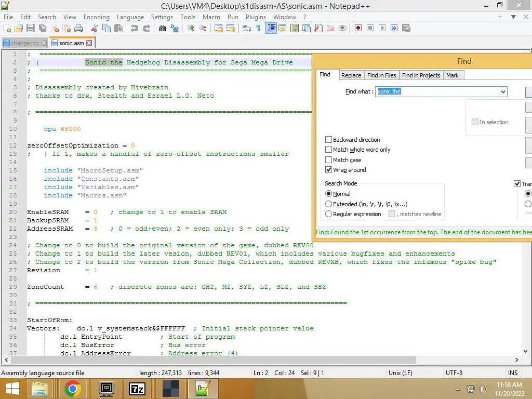Open Find with the binoculars icon
532x399 pixels.
[162, 28]
